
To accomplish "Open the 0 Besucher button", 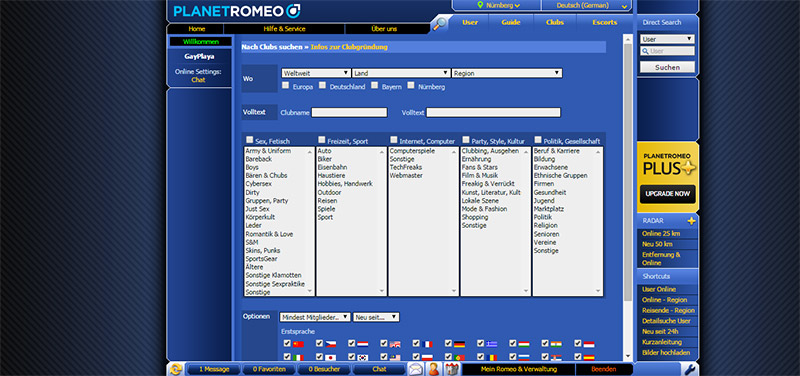I will pyautogui.click(x=323, y=369).
